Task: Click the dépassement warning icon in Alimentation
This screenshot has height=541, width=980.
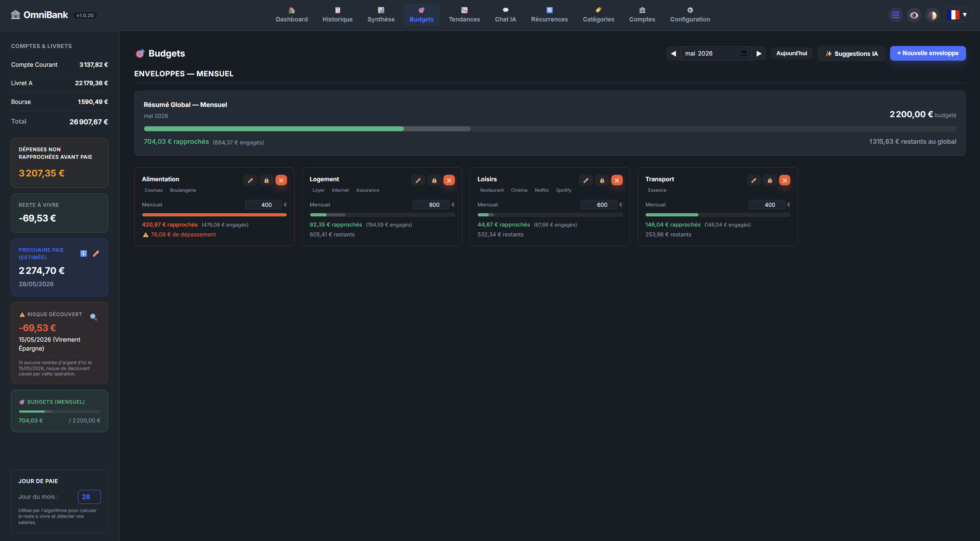Action: [145, 235]
